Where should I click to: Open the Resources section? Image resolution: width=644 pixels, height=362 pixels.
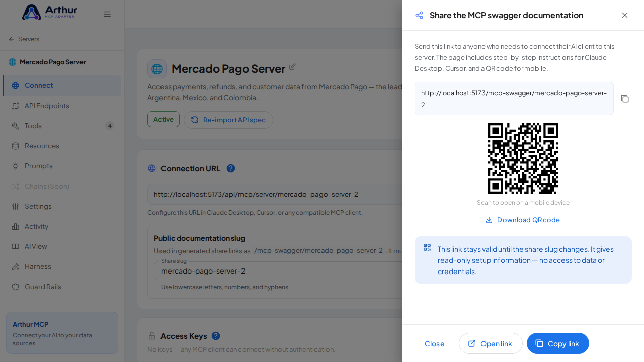(x=62, y=146)
